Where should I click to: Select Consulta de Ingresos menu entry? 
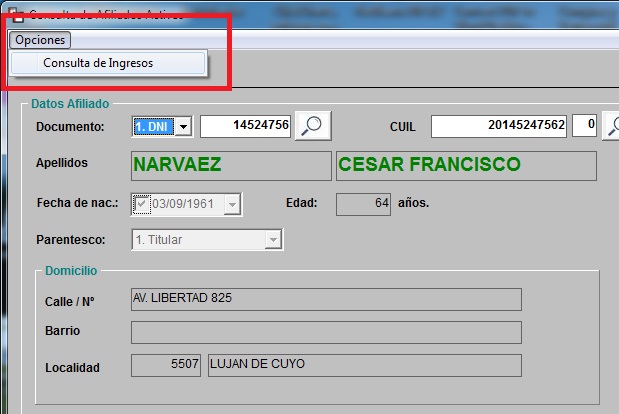(97, 62)
